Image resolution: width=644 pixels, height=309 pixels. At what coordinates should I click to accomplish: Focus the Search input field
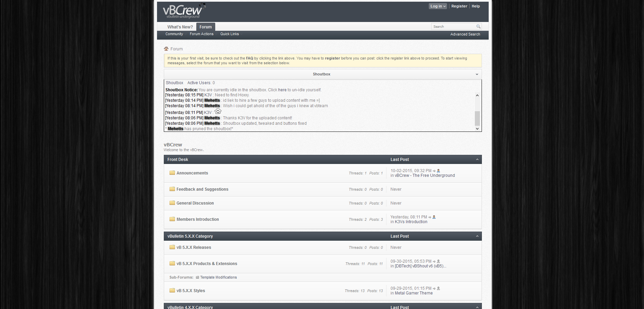click(453, 26)
